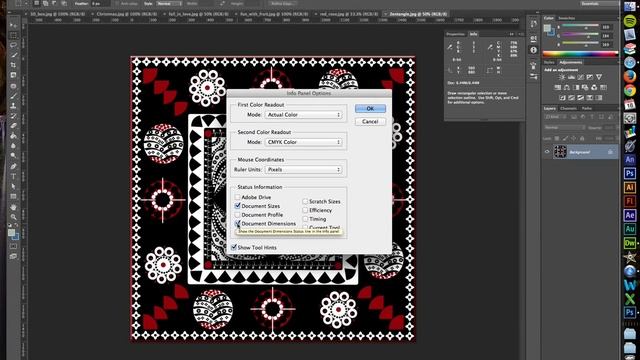The image size is (640, 360).
Task: Select the Pen tool
Action: coord(13,166)
